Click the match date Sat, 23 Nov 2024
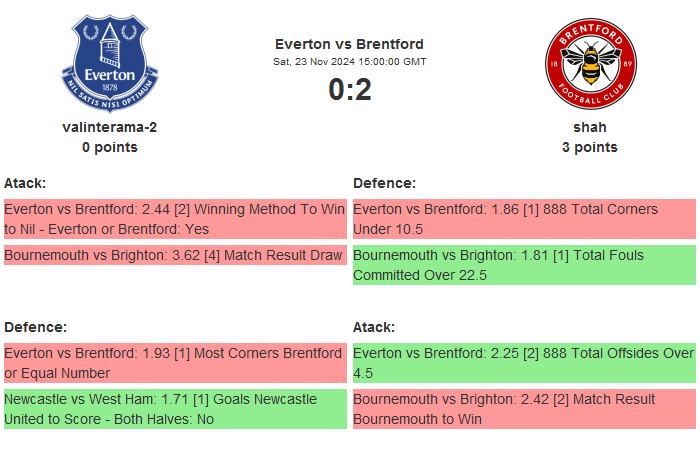Image resolution: width=700 pixels, height=460 pixels. (349, 61)
